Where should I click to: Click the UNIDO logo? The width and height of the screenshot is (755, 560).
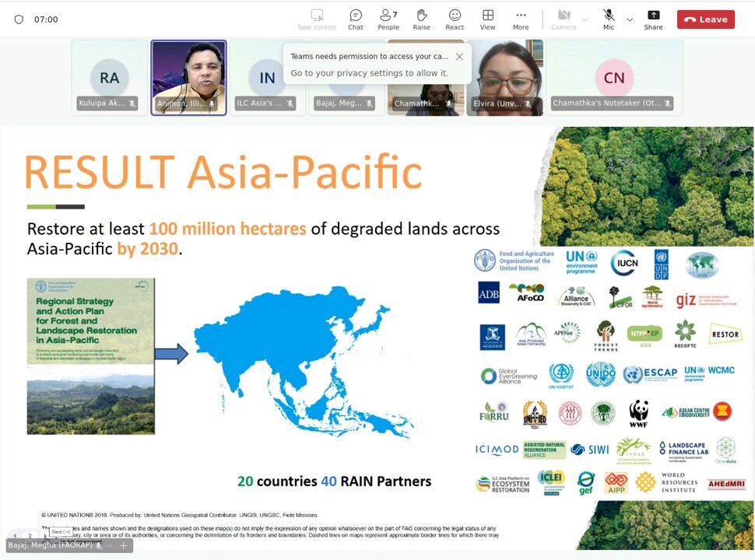pos(600,375)
